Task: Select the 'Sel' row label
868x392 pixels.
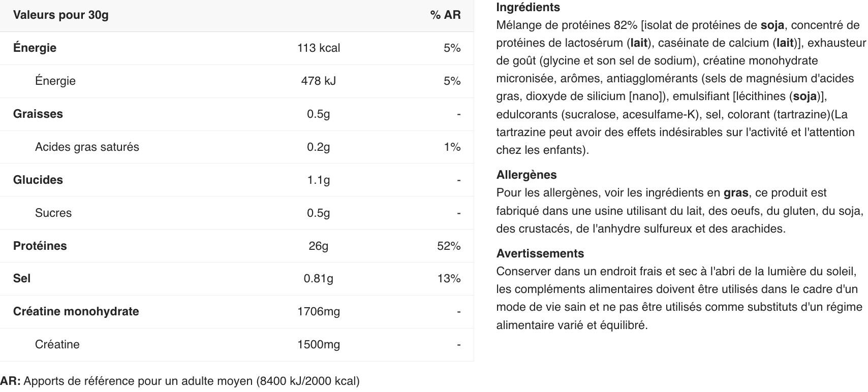Action: coord(22,278)
